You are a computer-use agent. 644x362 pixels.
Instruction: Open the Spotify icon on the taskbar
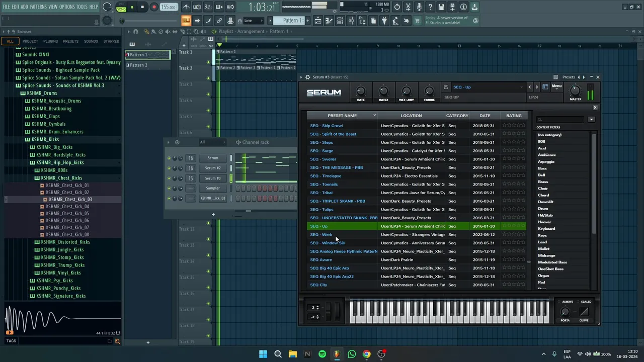(x=322, y=354)
